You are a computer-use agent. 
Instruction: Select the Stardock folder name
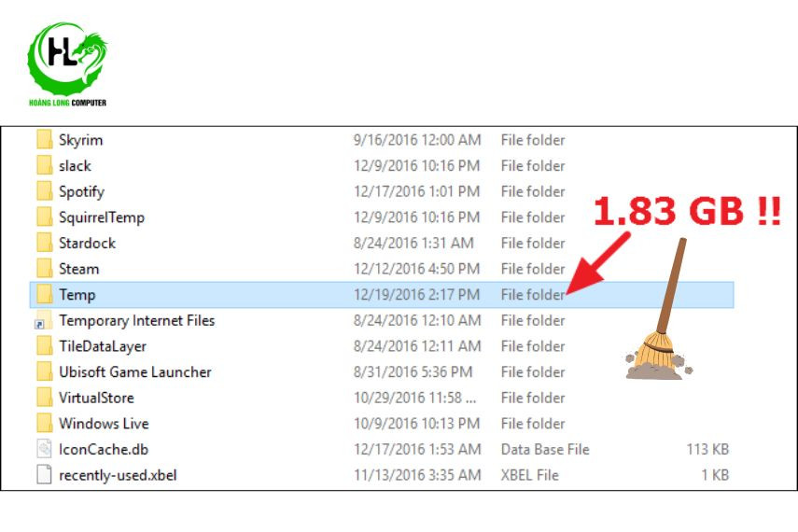[88, 244]
